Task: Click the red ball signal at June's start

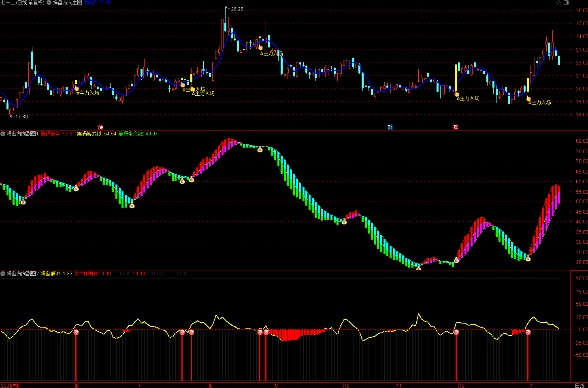Action: pyautogui.click(x=76, y=332)
